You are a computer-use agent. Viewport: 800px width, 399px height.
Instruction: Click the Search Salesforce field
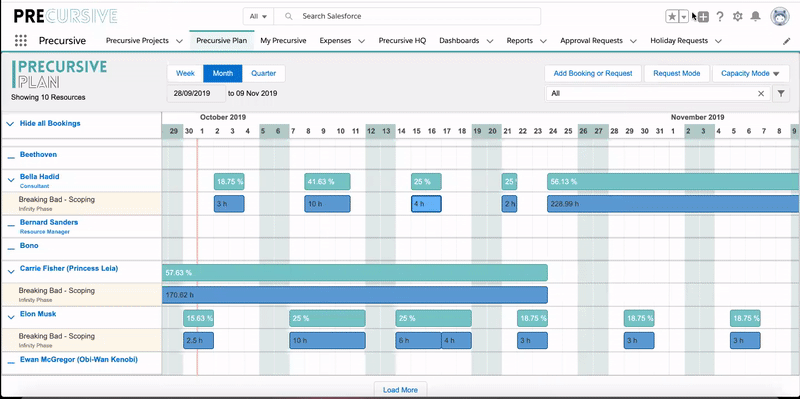tap(407, 16)
